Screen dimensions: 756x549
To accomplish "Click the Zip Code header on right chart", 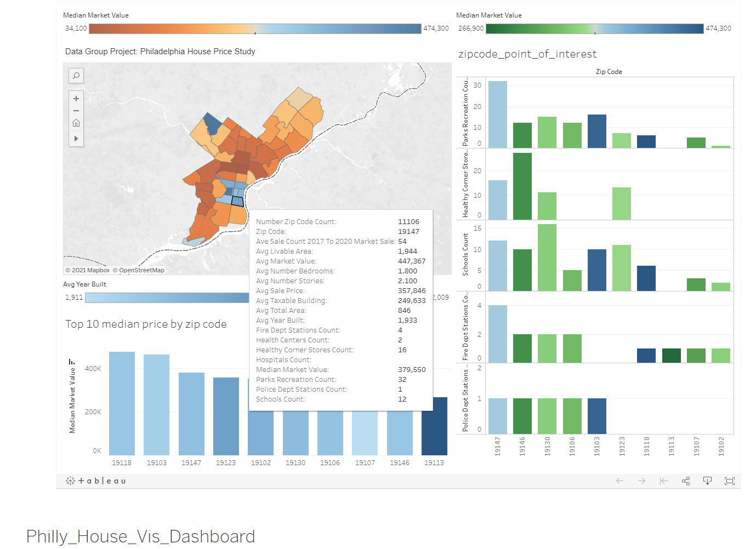I will tap(609, 72).
